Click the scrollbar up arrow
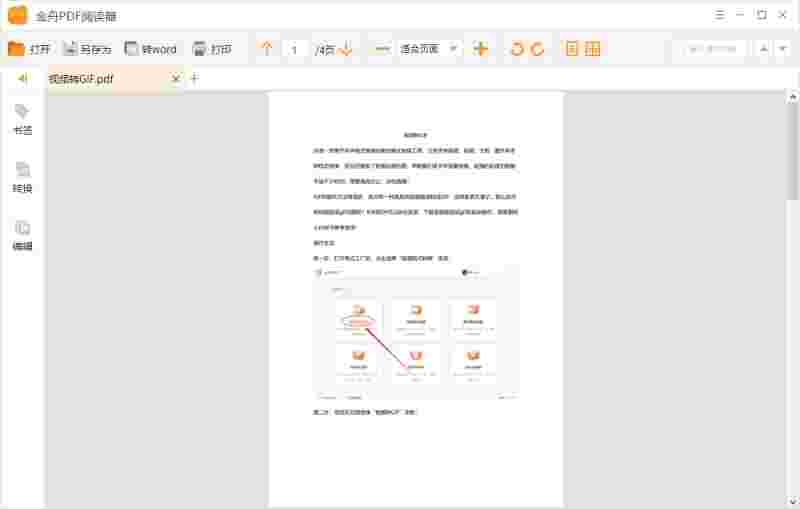 click(x=793, y=96)
